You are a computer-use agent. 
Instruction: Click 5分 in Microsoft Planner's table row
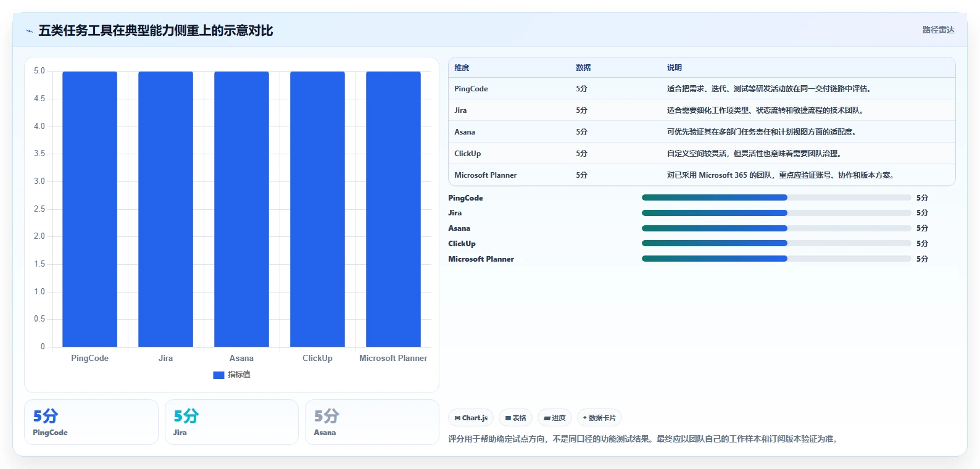point(581,175)
